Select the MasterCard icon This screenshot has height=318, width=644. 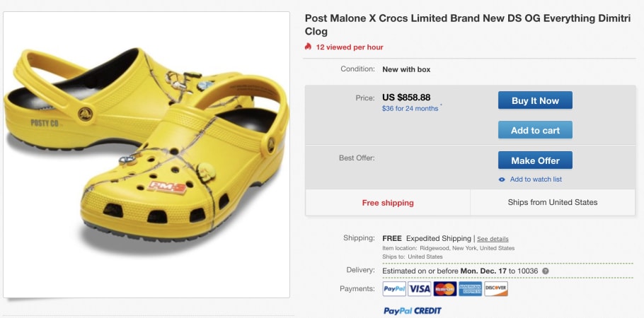coord(444,289)
